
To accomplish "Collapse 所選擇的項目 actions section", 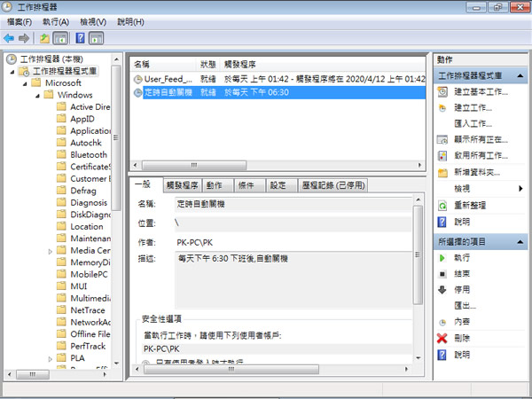I will (520, 242).
